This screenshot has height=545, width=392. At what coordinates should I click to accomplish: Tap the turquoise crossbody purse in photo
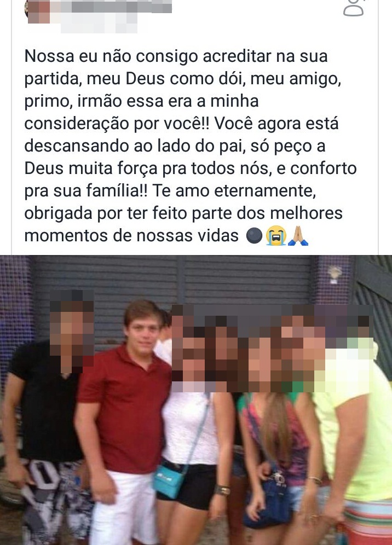(x=169, y=481)
